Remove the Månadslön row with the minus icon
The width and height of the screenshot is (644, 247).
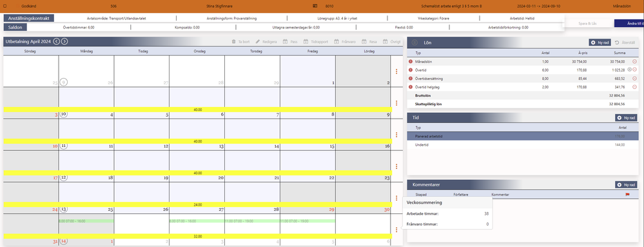tap(634, 62)
